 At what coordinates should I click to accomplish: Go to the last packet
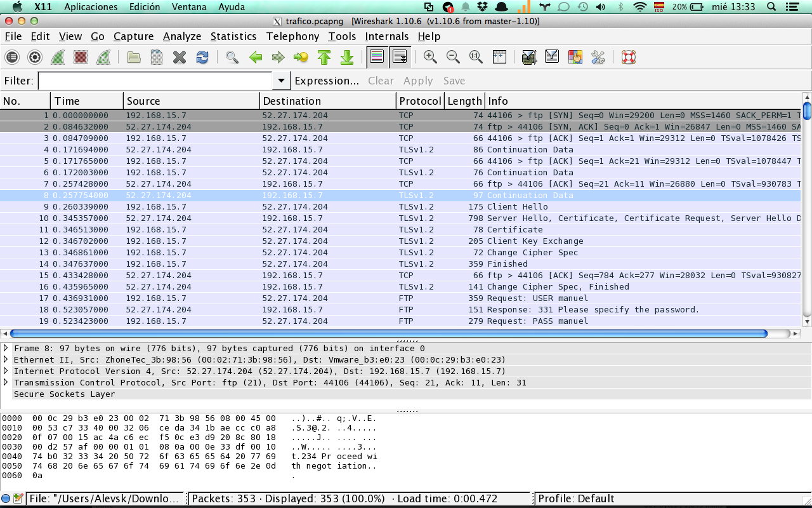point(346,57)
